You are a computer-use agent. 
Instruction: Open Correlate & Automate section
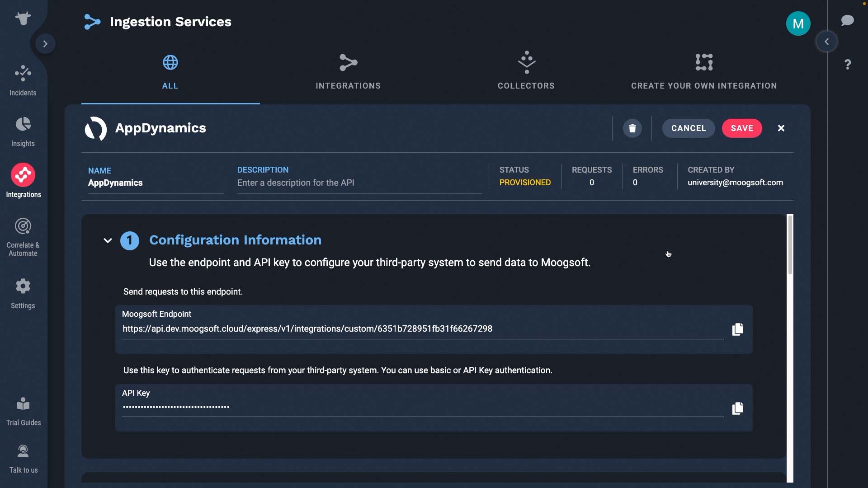(23, 237)
